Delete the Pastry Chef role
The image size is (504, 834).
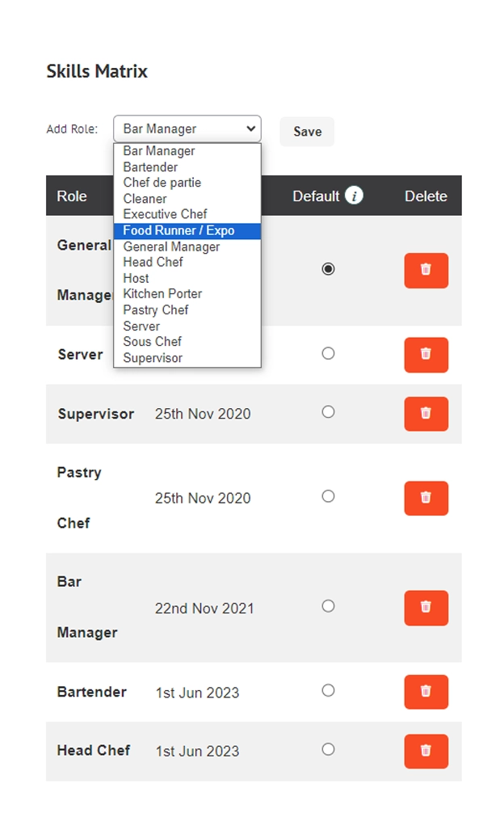tap(426, 498)
